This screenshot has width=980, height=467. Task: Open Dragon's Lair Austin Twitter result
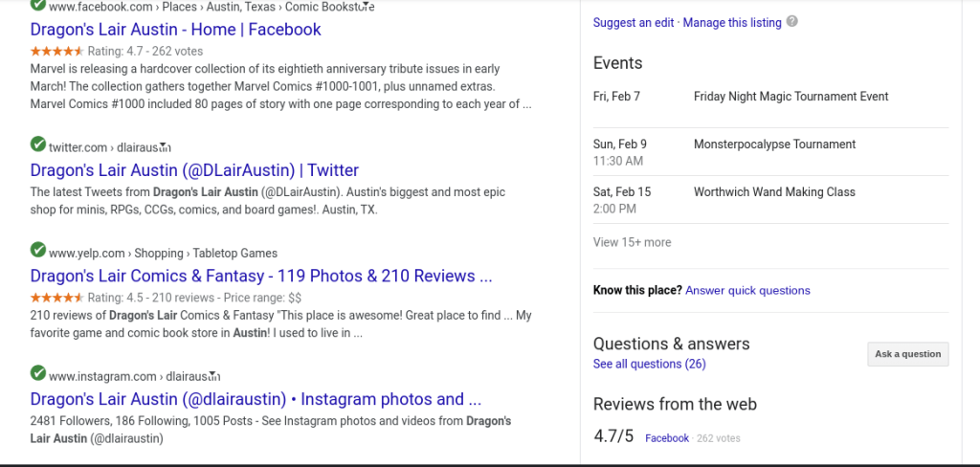point(194,170)
